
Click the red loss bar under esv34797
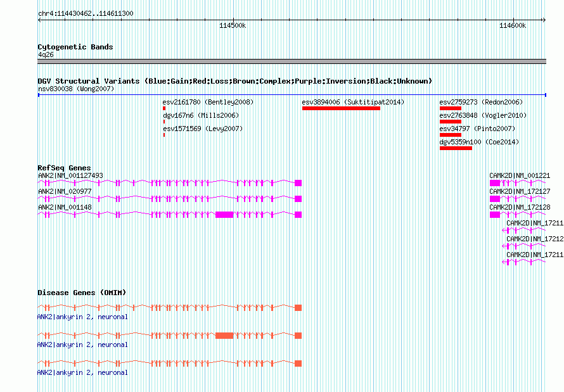451,135
